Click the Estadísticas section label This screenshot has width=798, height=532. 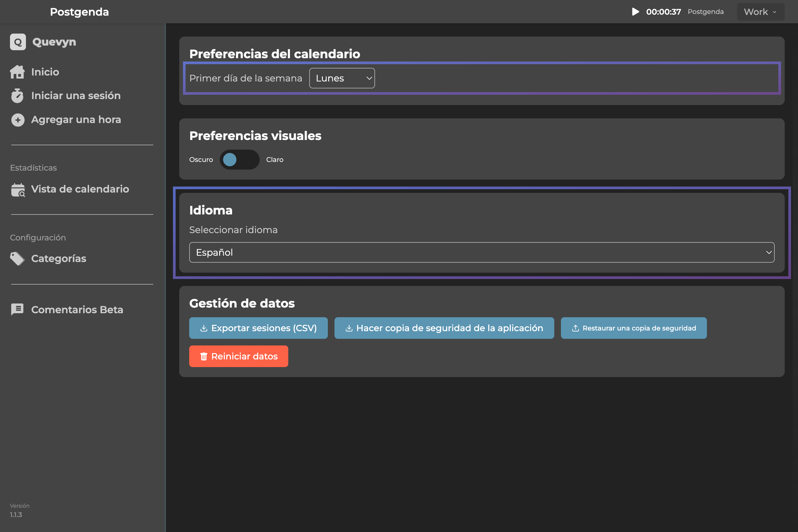tap(33, 168)
